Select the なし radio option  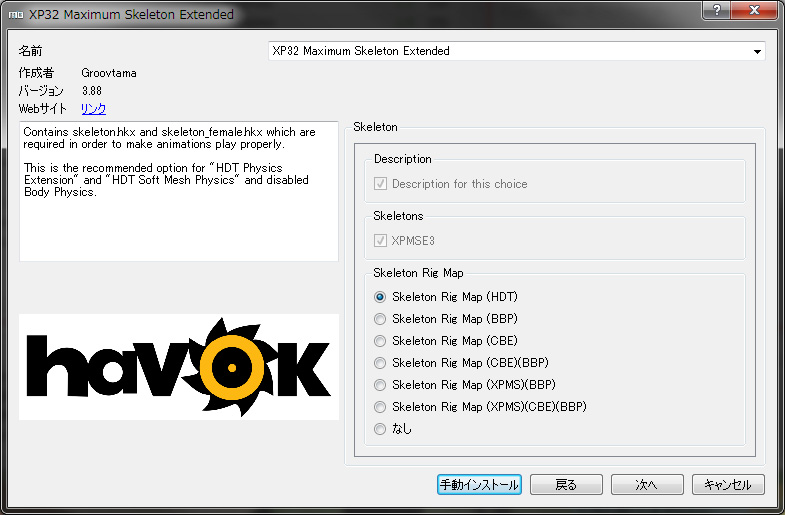393,429
